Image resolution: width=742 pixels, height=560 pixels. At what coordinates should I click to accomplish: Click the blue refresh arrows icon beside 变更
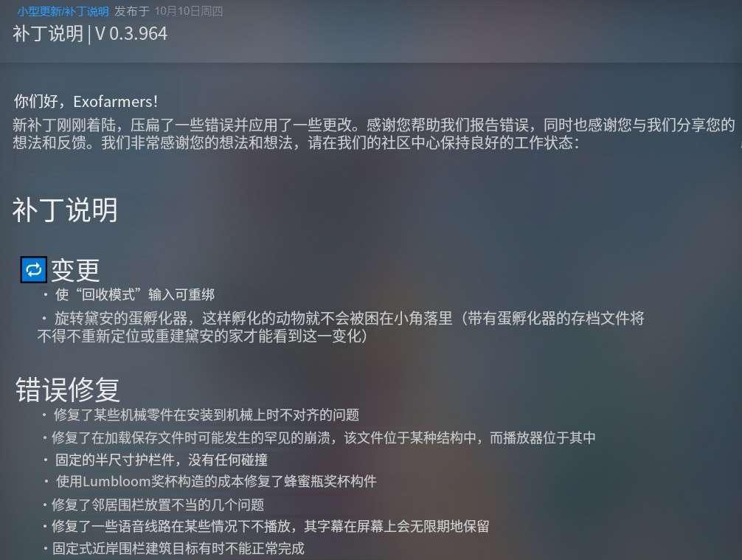(x=34, y=270)
